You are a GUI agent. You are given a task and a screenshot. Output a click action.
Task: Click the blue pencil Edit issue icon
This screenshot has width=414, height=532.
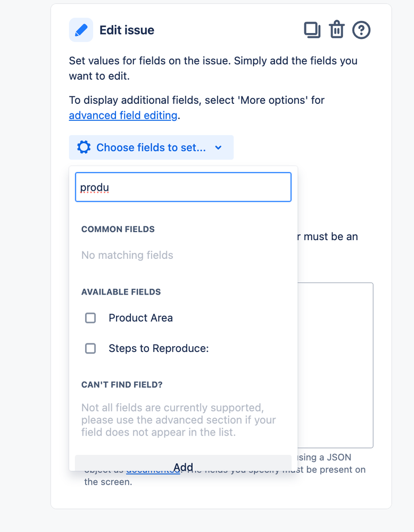coord(81,30)
